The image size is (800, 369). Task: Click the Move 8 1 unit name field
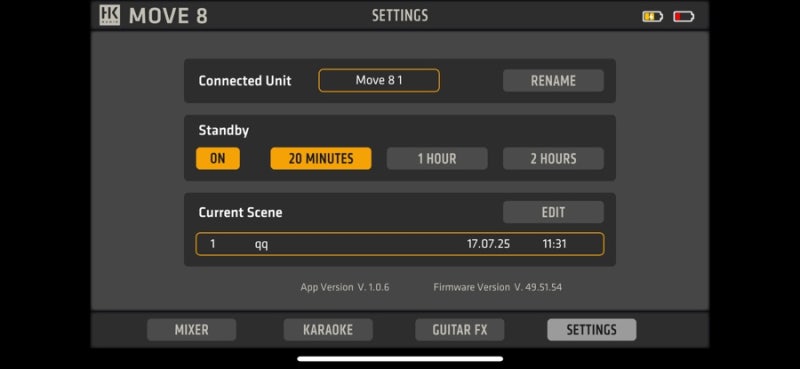click(379, 81)
